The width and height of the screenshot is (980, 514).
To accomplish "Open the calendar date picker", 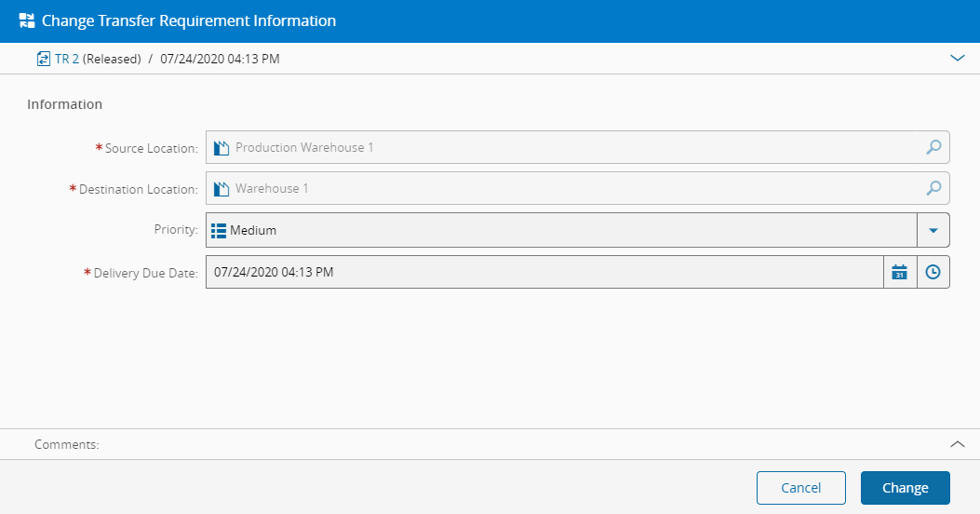I will [x=899, y=272].
